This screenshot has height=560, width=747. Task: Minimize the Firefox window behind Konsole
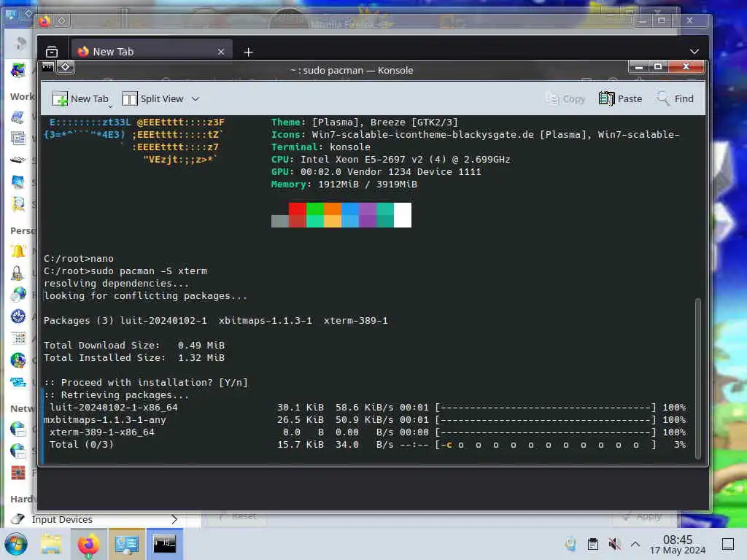[x=643, y=20]
